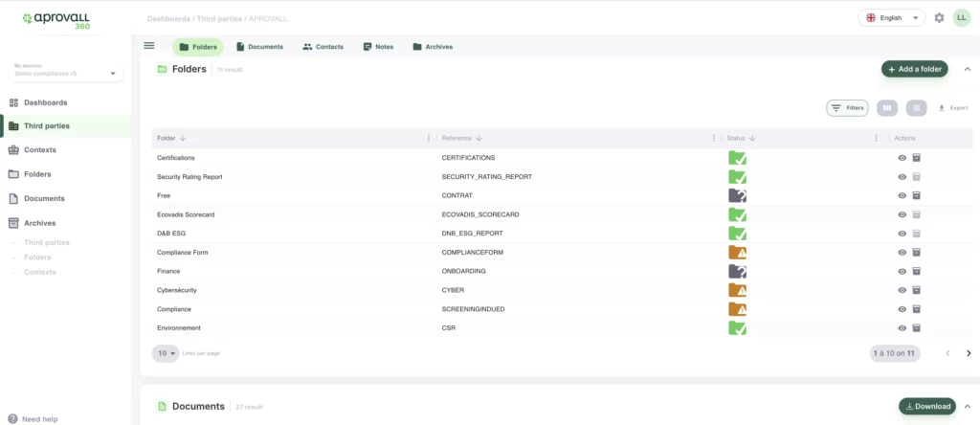
Task: View the Finance folder eye icon
Action: tap(902, 271)
